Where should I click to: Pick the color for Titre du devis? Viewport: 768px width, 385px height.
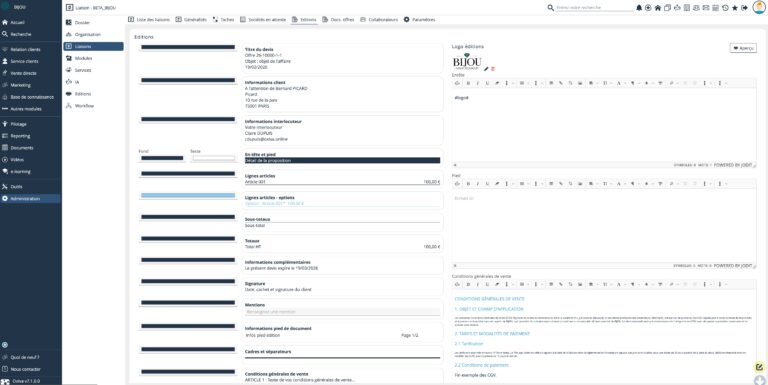coord(188,48)
